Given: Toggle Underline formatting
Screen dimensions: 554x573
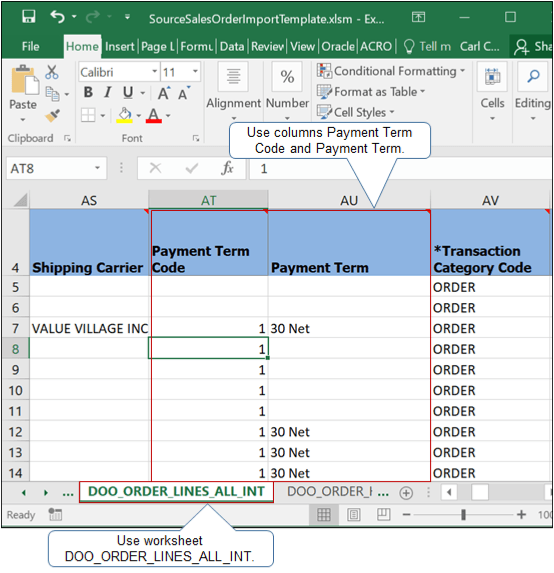Looking at the screenshot, I should point(128,93).
